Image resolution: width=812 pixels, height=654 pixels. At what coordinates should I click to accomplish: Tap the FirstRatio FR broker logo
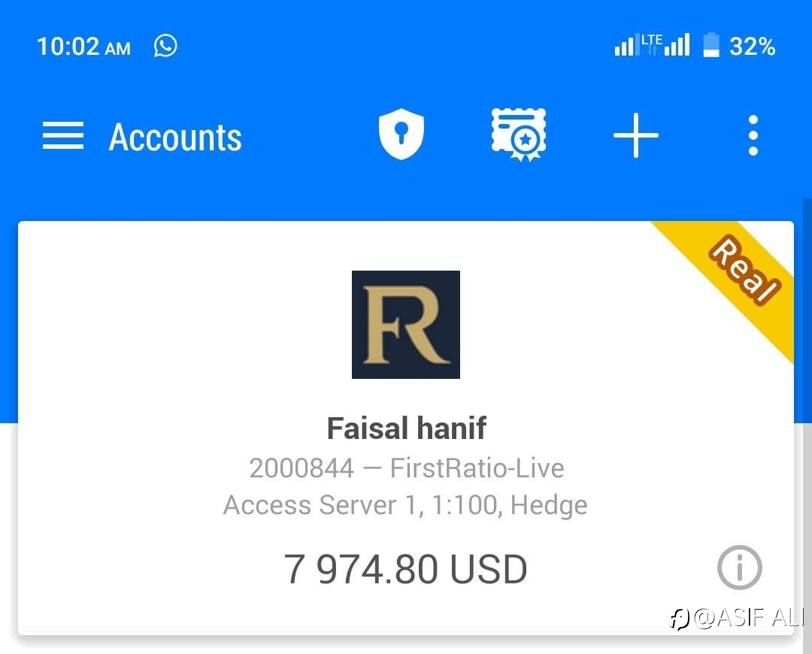click(x=405, y=325)
